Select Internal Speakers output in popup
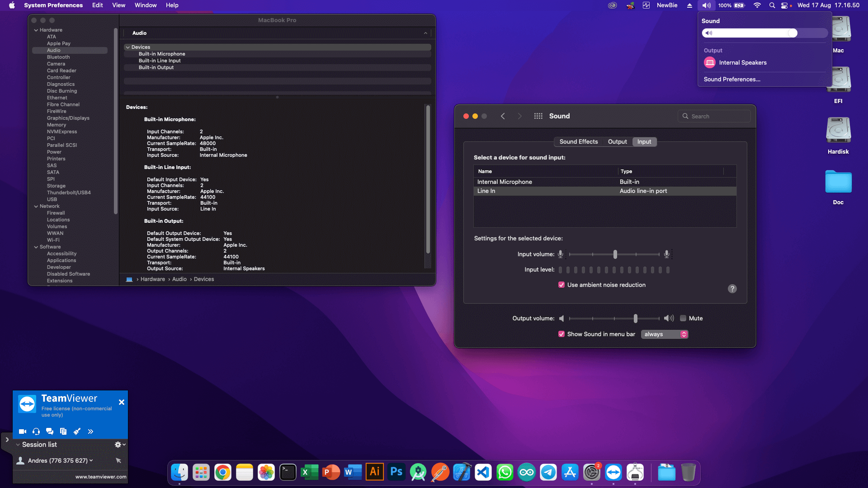868x488 pixels. pyautogui.click(x=765, y=62)
